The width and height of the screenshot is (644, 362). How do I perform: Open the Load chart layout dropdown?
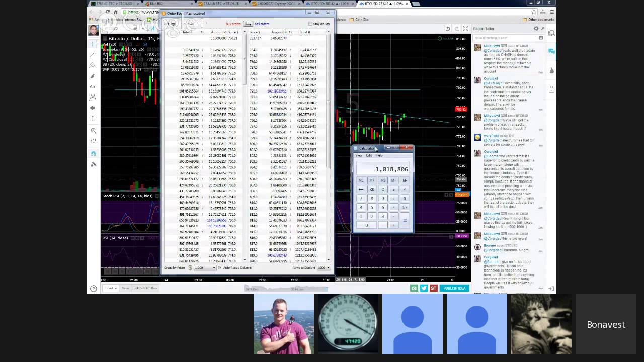pyautogui.click(x=111, y=288)
